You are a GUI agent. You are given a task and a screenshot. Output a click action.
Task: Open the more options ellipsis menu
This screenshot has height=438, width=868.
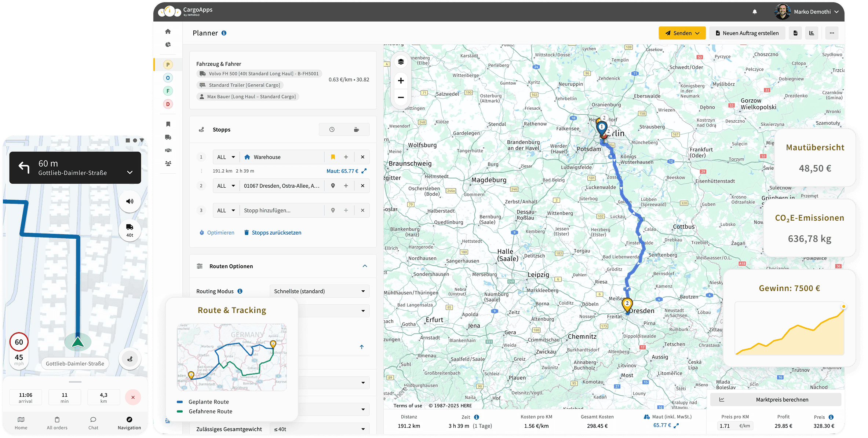tap(832, 33)
